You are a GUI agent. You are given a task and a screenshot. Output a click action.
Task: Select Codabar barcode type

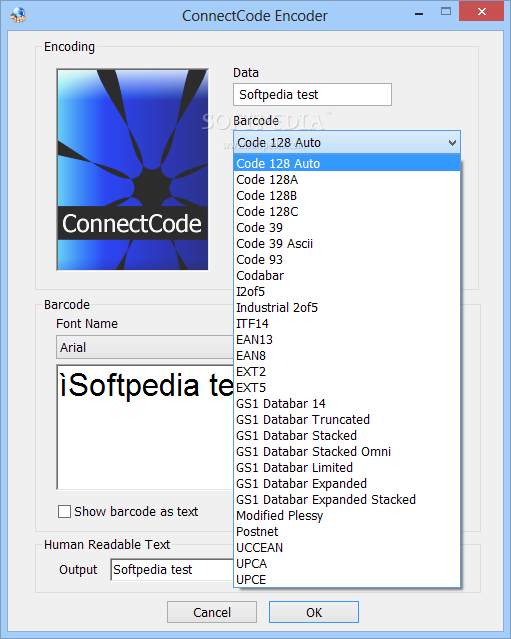tap(347, 275)
